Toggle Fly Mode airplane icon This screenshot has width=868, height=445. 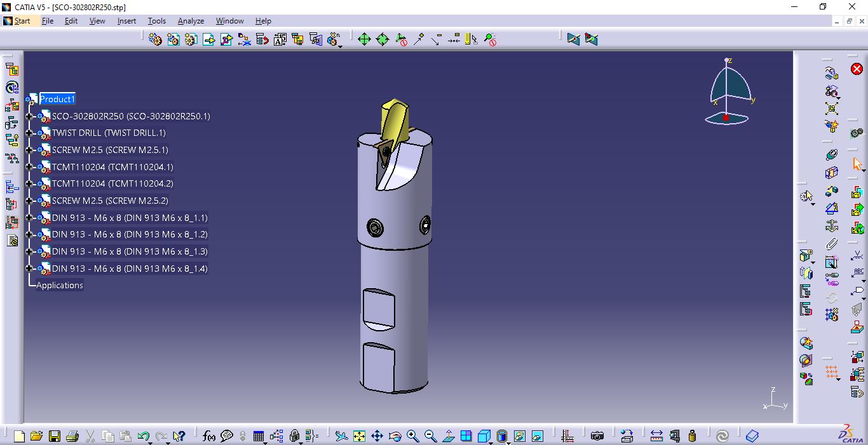[x=342, y=436]
